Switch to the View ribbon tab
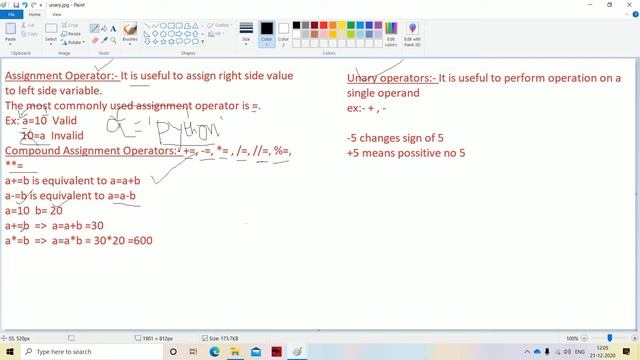 57,14
